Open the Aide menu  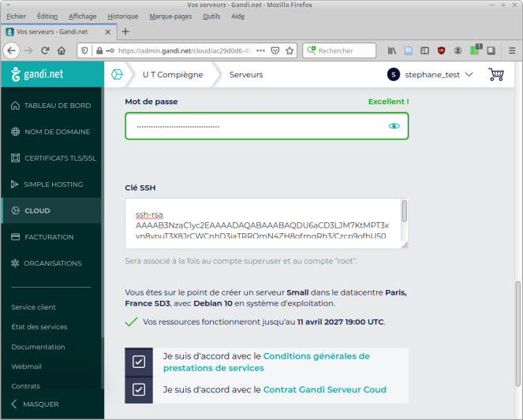(237, 17)
